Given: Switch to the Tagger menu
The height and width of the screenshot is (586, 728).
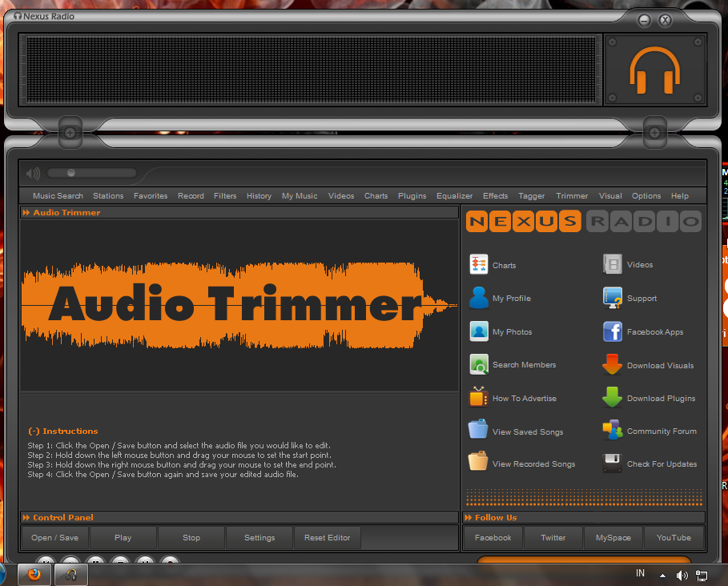Looking at the screenshot, I should pyautogui.click(x=532, y=196).
